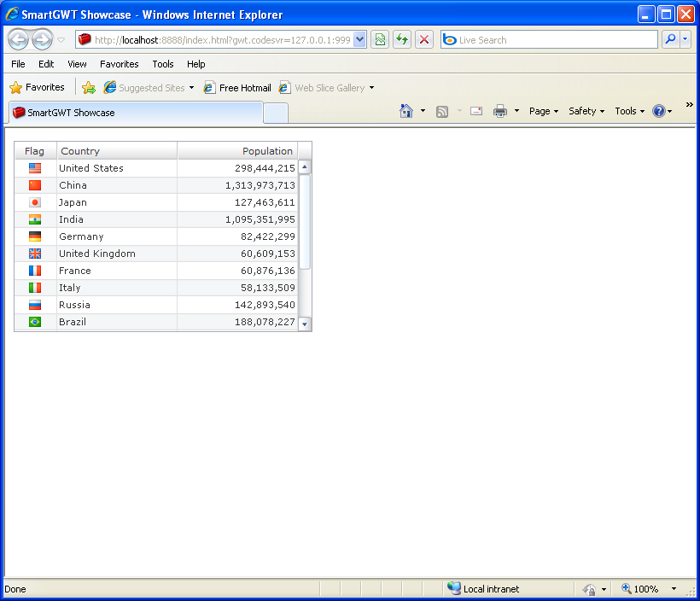Open the recent pages dropdown arrow

click(61, 40)
